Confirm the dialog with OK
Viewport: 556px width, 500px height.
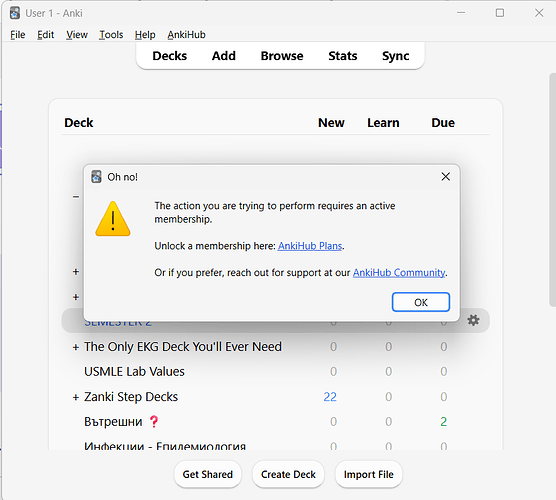click(421, 302)
